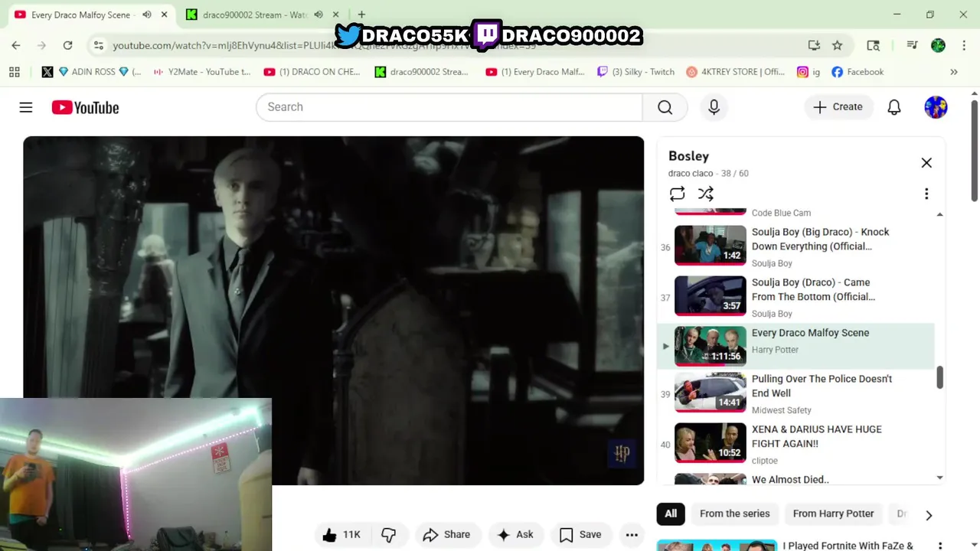
Task: Open the apps grid in bookmarks bar
Action: pyautogui.click(x=14, y=72)
